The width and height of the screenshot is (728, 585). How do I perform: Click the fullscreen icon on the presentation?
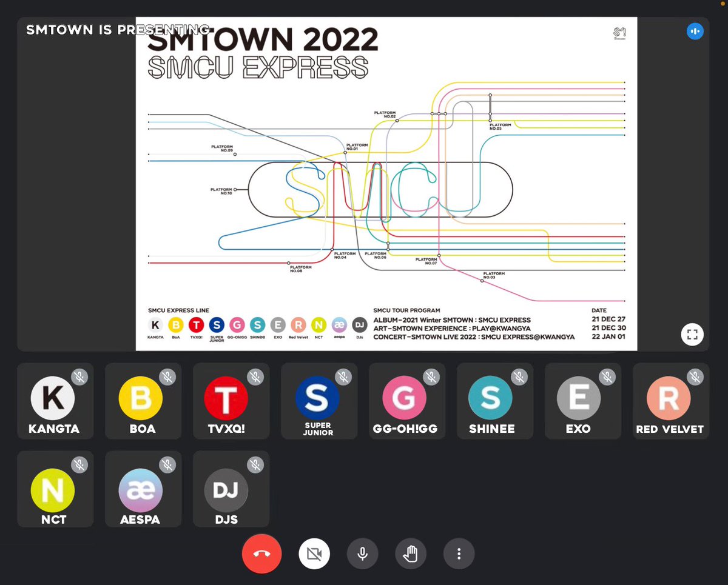click(692, 334)
